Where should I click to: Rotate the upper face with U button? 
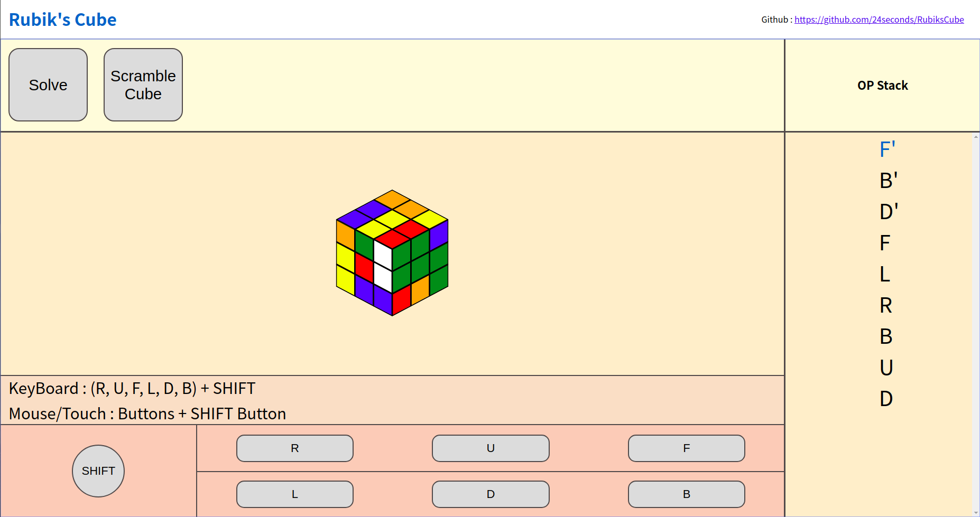pyautogui.click(x=491, y=448)
